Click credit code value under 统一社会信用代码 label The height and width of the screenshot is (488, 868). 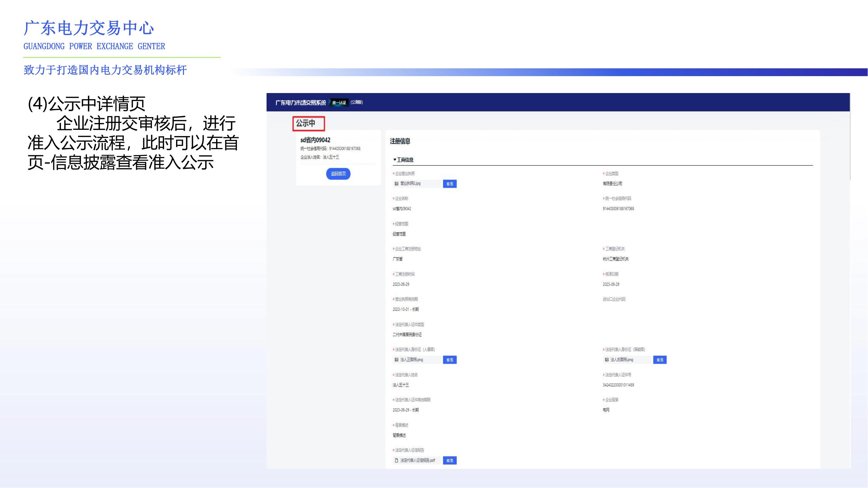tap(618, 209)
